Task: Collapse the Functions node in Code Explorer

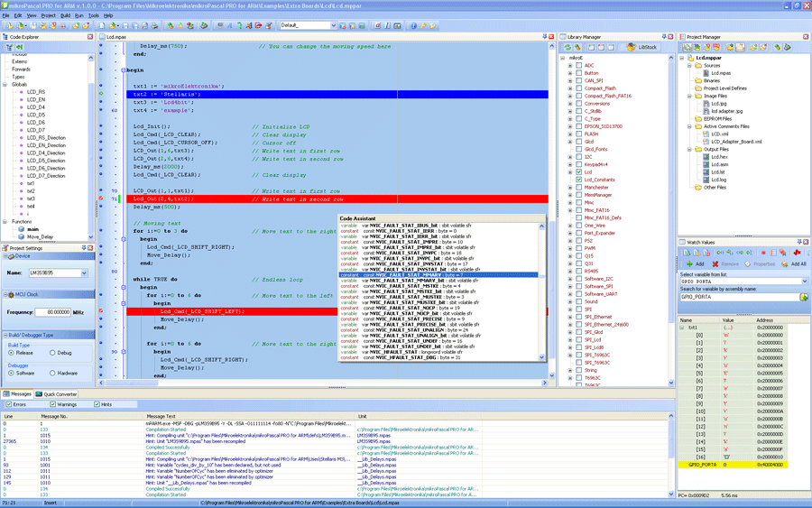Action: tap(5, 222)
